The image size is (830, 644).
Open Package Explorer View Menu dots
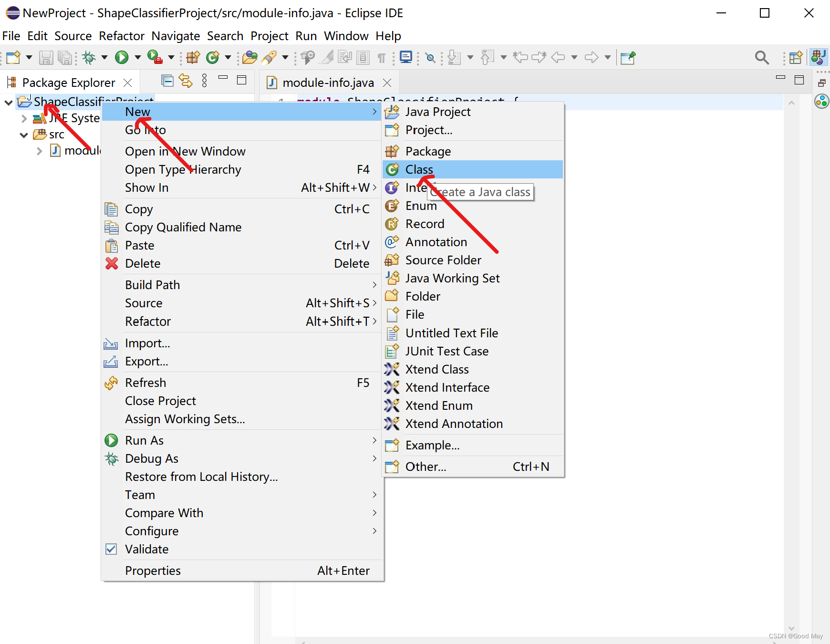205,81
